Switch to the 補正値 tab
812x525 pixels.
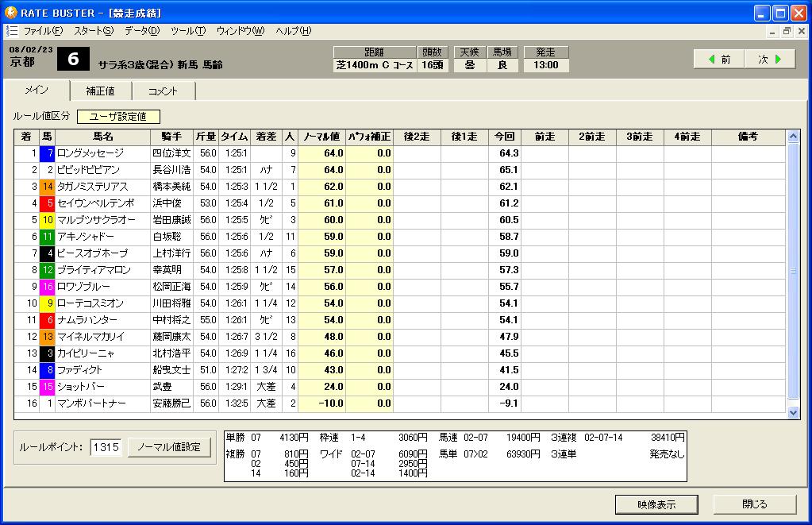coord(100,91)
